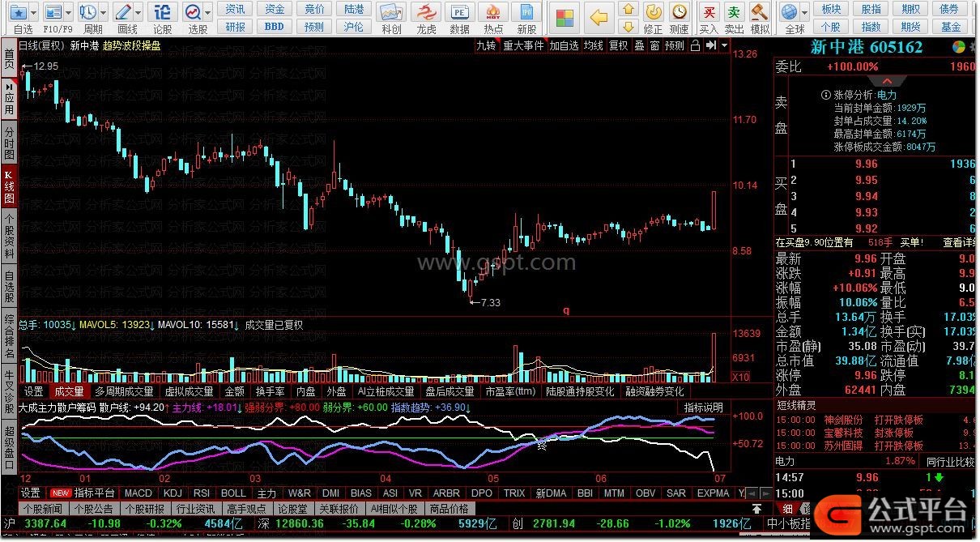Open the 新股 IPO icon
This screenshot has height=542, width=980.
(x=526, y=13)
